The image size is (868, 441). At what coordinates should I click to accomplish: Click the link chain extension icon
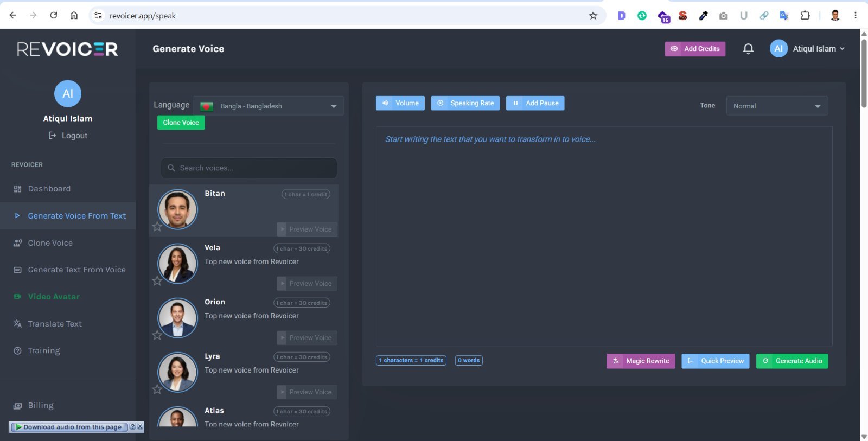pyautogui.click(x=764, y=16)
